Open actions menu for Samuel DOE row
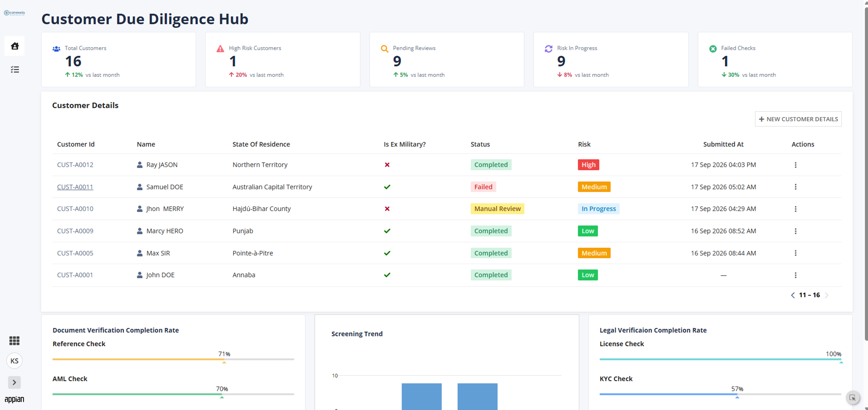 pos(795,187)
